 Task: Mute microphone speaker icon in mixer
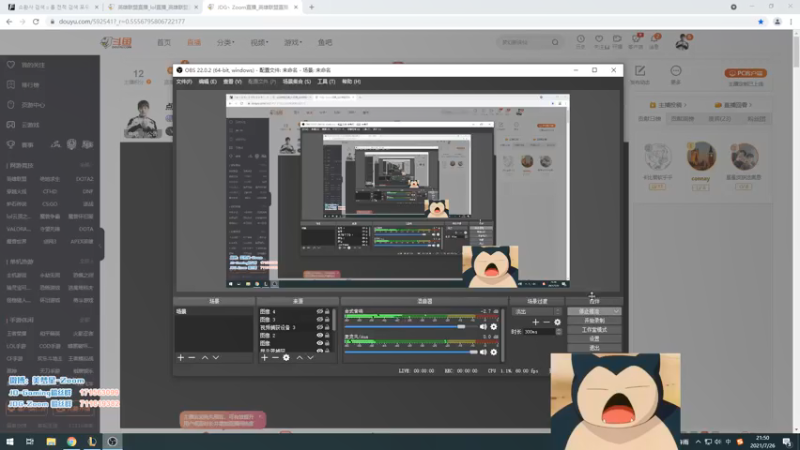pos(483,352)
